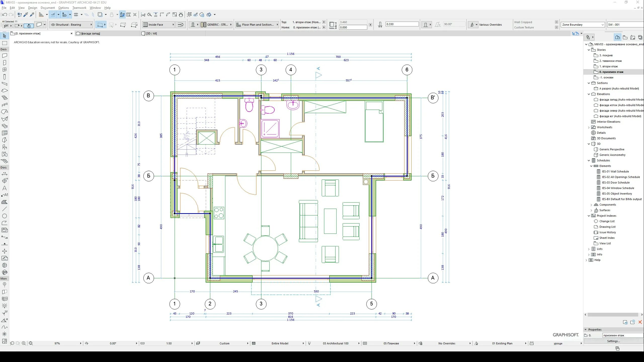Click the Pick Up Parameters eyedropper

click(26, 15)
